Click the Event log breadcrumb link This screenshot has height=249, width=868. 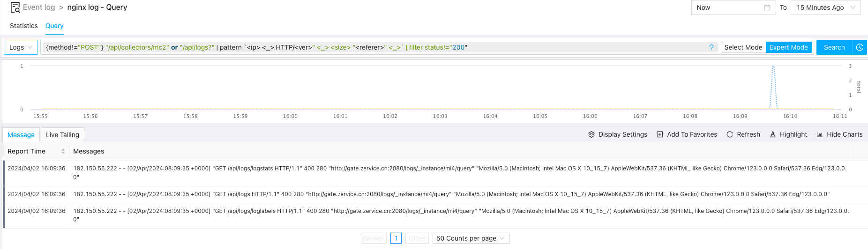pos(39,7)
